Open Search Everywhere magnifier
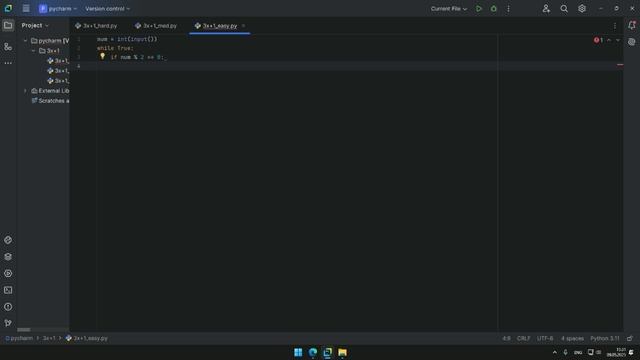This screenshot has width=640, height=360. [564, 9]
